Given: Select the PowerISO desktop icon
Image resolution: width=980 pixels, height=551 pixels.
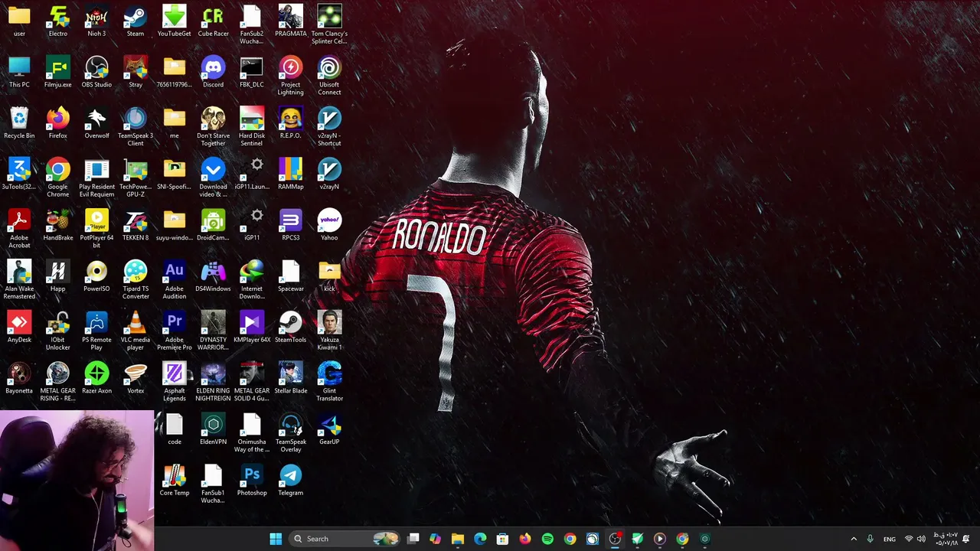Looking at the screenshot, I should pos(96,276).
